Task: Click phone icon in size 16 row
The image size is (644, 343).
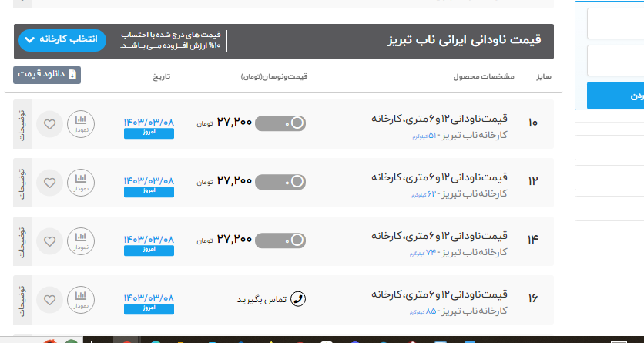Action: click(298, 298)
